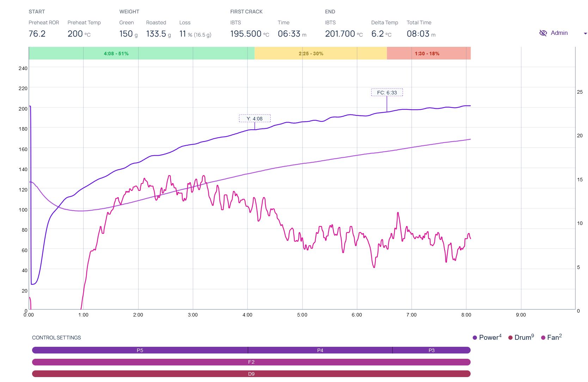Image resolution: width=588 pixels, height=382 pixels.
Task: Click the crossed-out eye icon beside Admin
Action: click(543, 33)
